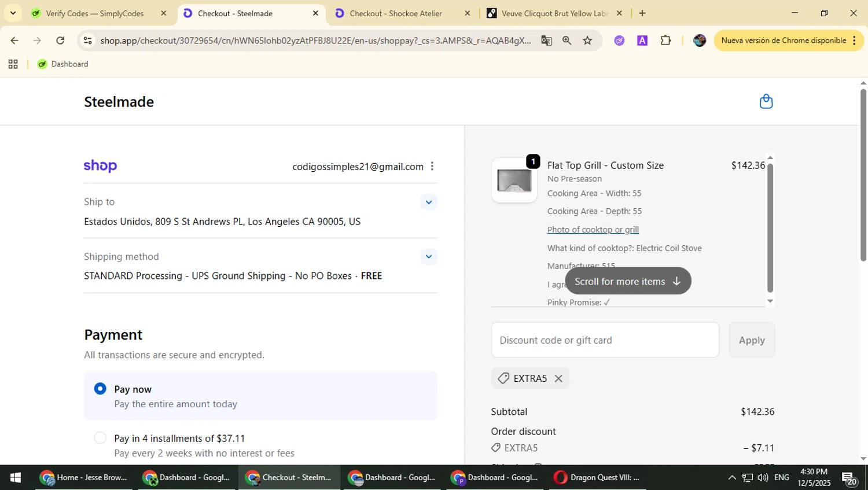Open the purple A extension icon
This screenshot has width=868, height=490.
coord(642,40)
